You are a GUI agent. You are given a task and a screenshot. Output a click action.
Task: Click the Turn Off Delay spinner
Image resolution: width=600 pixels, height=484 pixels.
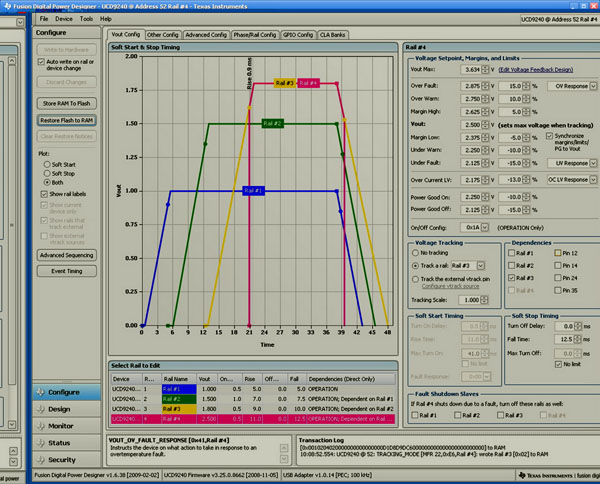[x=577, y=326]
